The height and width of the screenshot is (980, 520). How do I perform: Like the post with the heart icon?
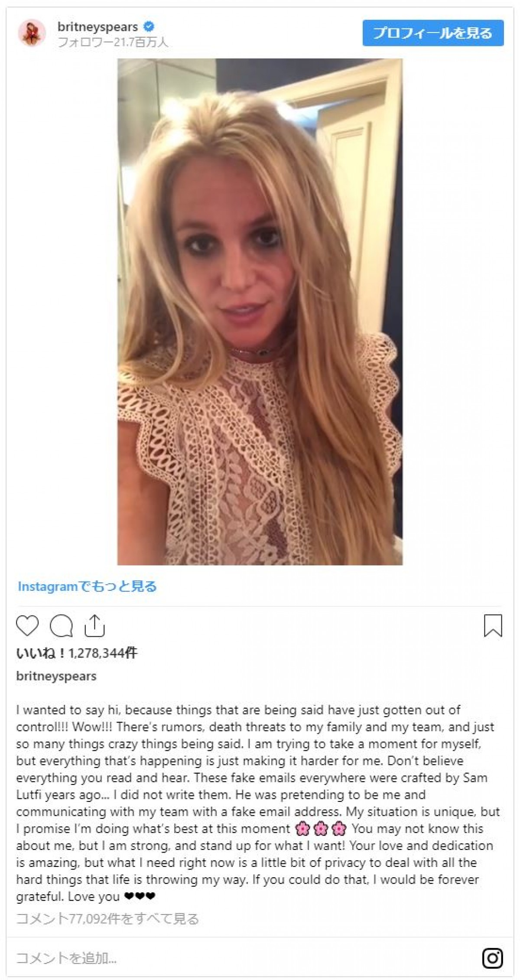point(27,626)
